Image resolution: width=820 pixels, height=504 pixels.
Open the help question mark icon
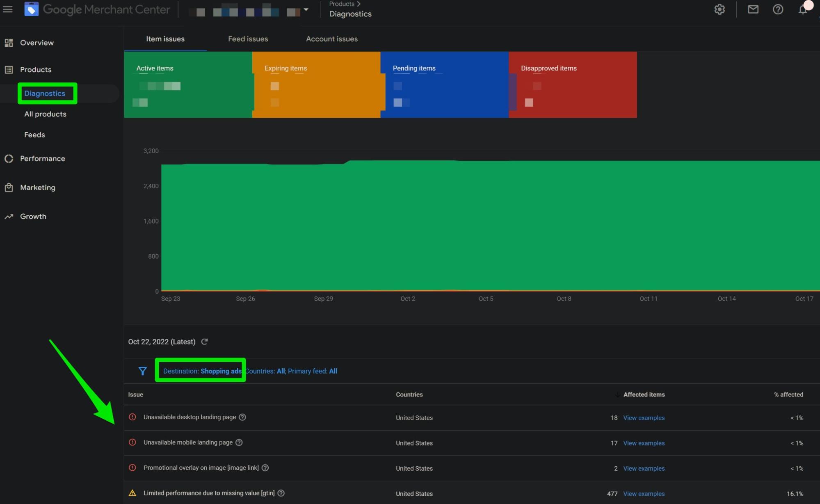[x=778, y=9]
